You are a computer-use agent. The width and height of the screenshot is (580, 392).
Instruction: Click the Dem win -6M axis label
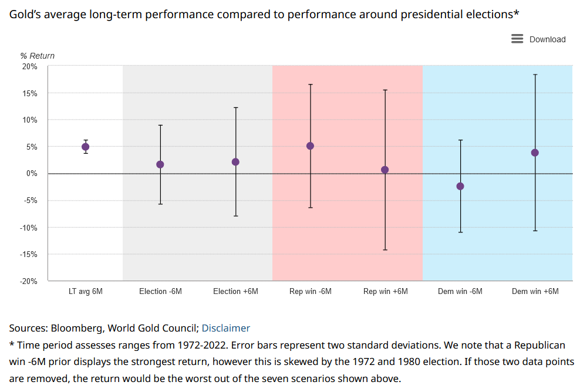pyautogui.click(x=460, y=292)
